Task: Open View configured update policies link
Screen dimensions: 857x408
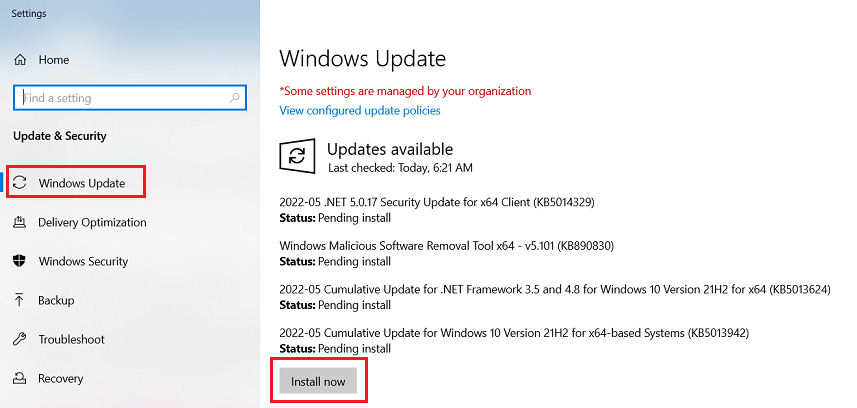Action: tap(360, 110)
